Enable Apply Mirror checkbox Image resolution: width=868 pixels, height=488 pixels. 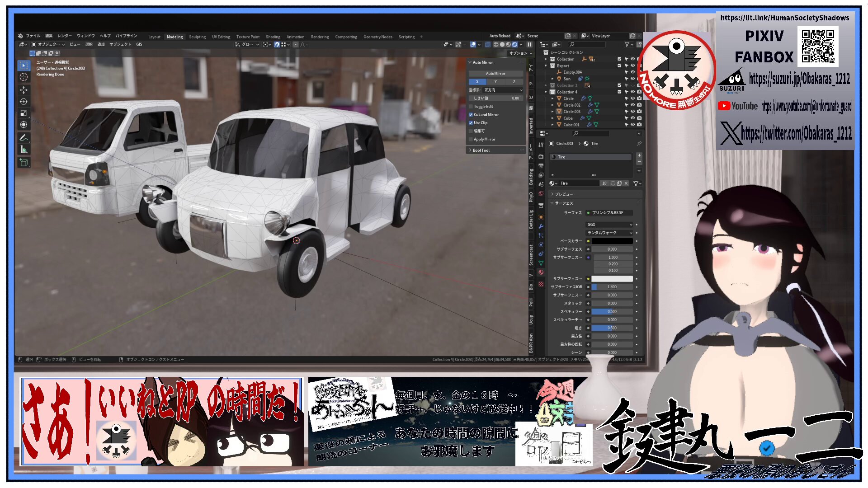point(471,140)
